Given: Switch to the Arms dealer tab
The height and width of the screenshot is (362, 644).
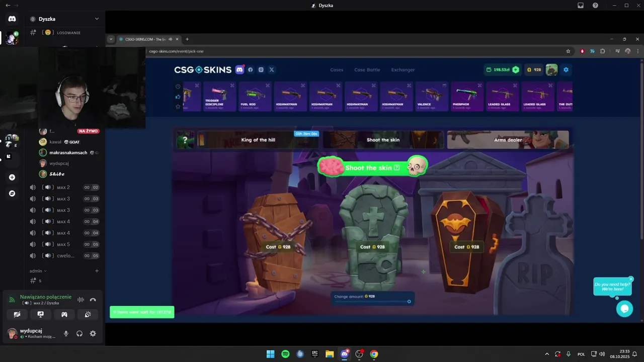Looking at the screenshot, I should click(508, 140).
